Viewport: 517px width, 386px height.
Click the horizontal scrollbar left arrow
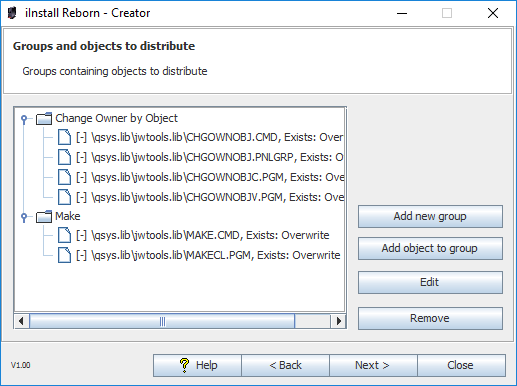22,321
